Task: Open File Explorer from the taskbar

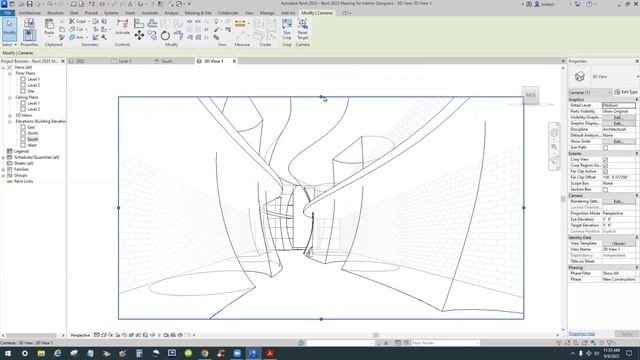Action: coord(41,353)
